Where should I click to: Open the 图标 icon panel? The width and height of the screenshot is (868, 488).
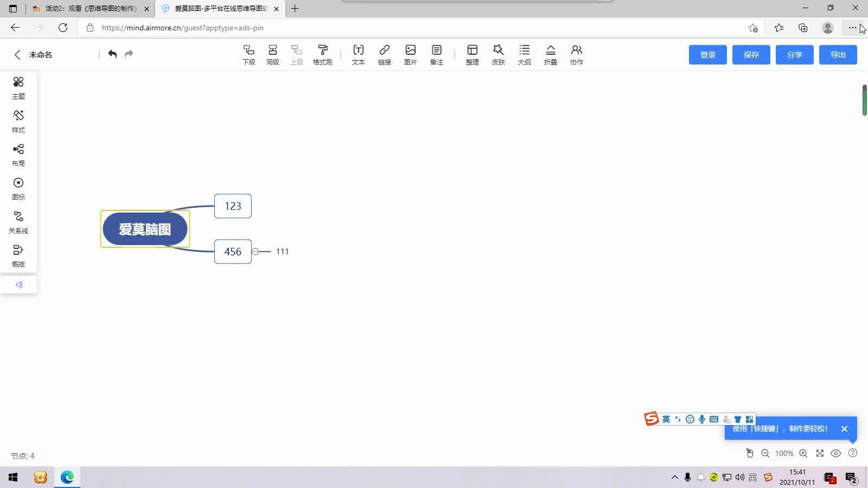pyautogui.click(x=18, y=189)
